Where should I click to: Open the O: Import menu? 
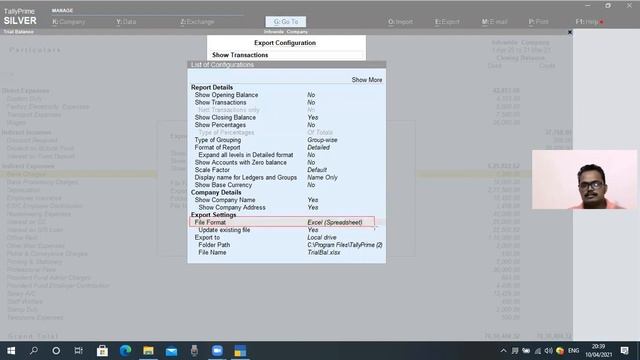point(400,22)
